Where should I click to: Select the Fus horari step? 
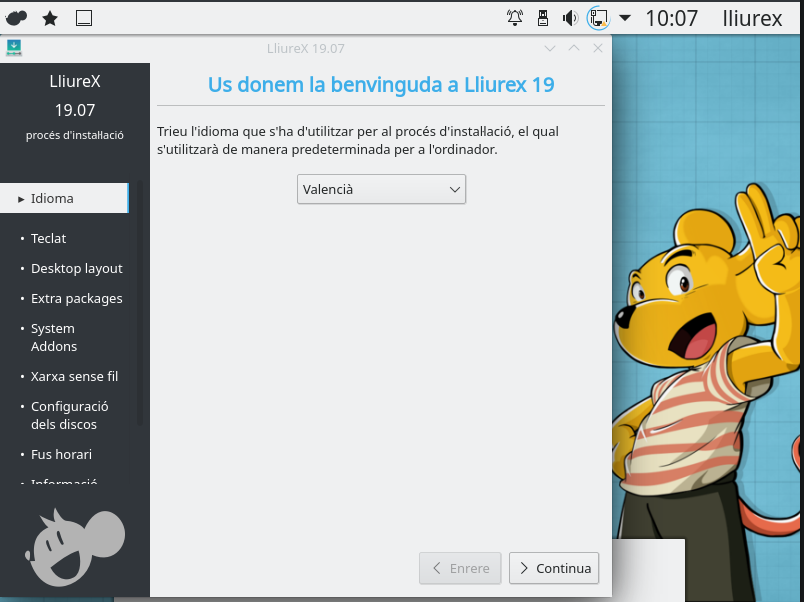click(x=61, y=454)
